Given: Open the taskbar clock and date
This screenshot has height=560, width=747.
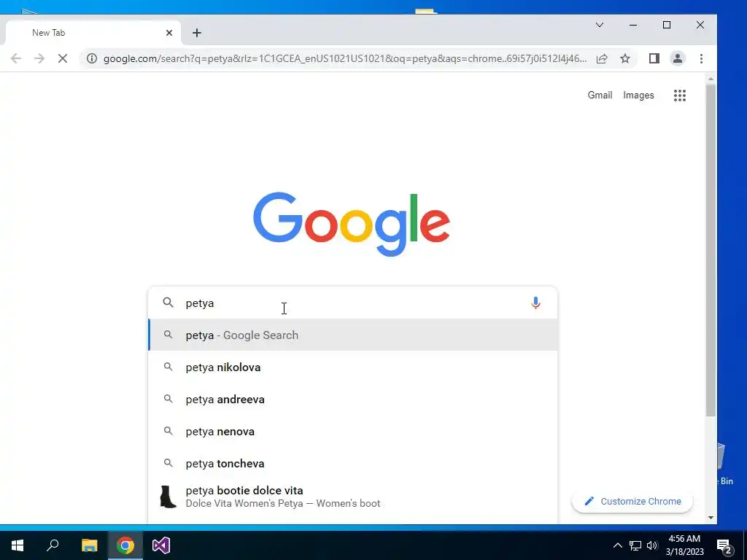Looking at the screenshot, I should pos(684,545).
